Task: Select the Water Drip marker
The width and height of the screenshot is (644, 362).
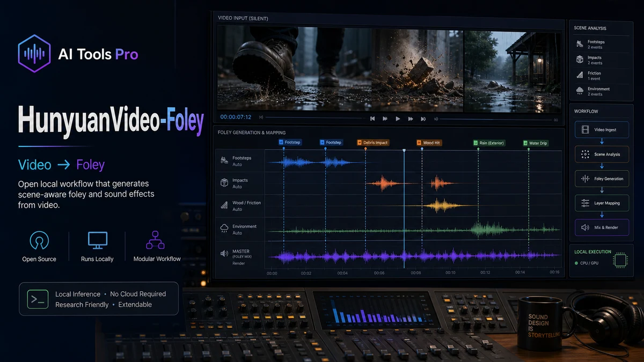Action: tap(536, 143)
